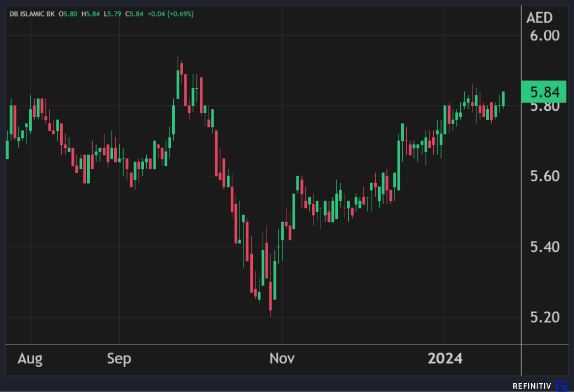
Task: Click the Aug label on time axis
Action: point(30,359)
